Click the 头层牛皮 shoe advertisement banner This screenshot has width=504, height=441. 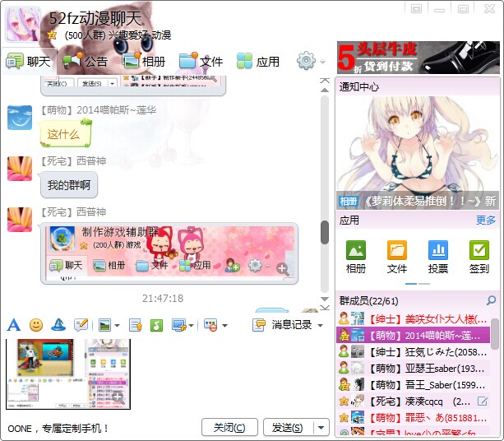pos(418,58)
